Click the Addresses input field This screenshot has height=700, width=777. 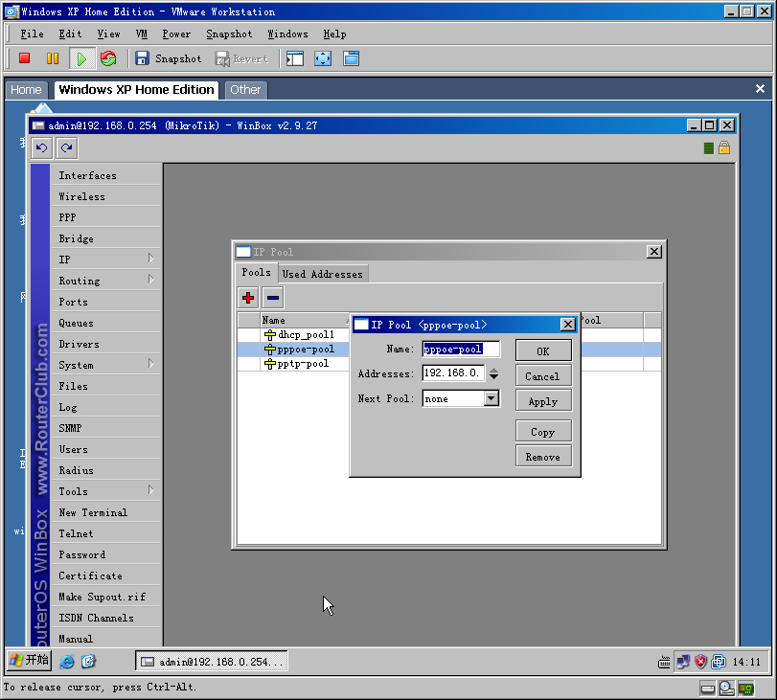click(x=453, y=373)
